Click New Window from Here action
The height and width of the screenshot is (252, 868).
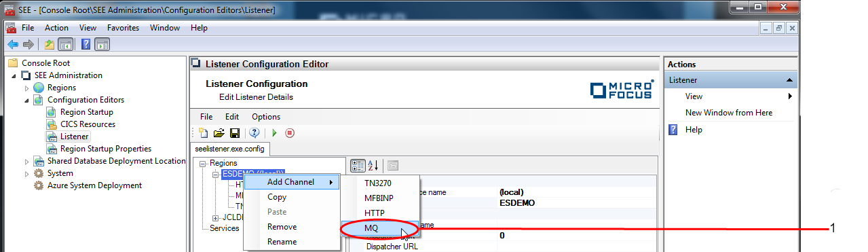coord(729,113)
